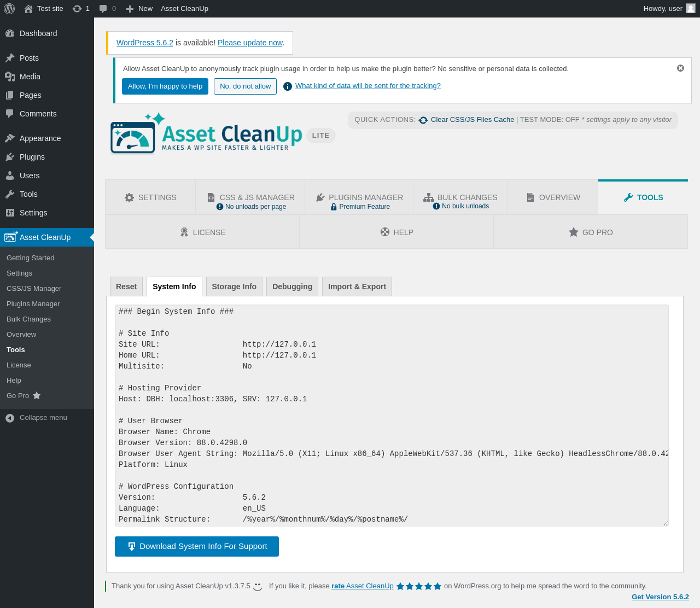Click the WordPress logo icon
The width and height of the screenshot is (700, 608).
coord(9,9)
